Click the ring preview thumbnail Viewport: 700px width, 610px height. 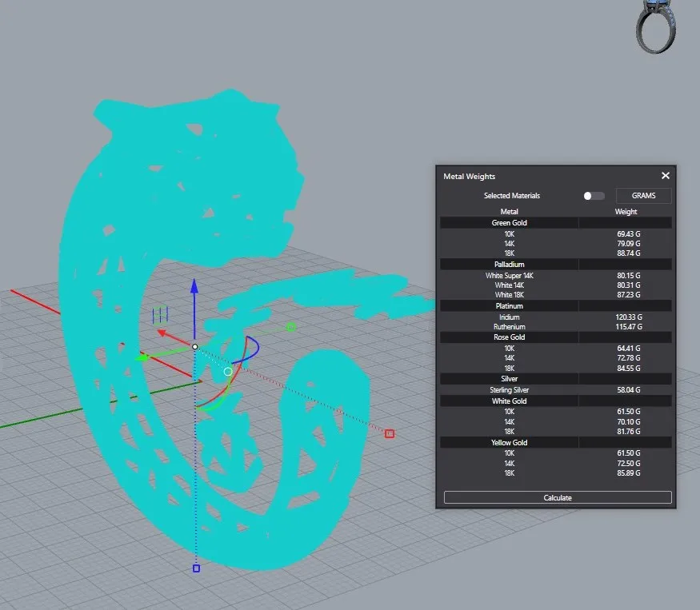(x=655, y=26)
